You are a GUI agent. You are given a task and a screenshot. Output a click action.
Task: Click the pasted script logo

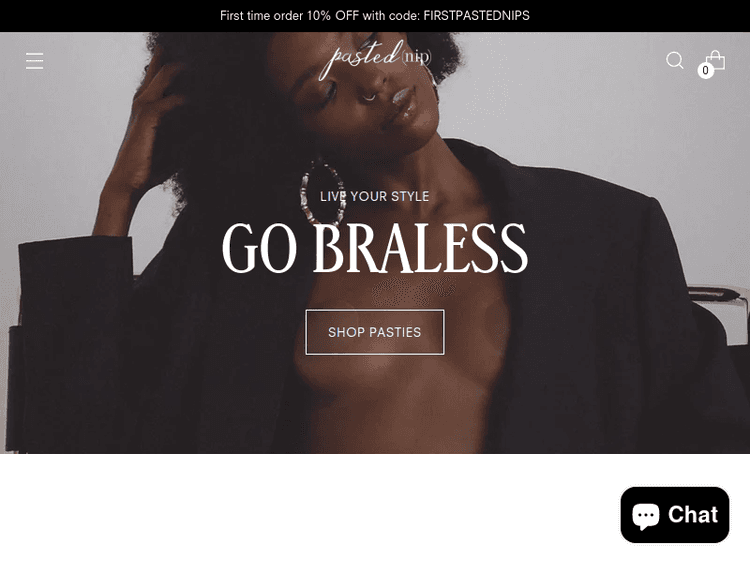tap(361, 58)
